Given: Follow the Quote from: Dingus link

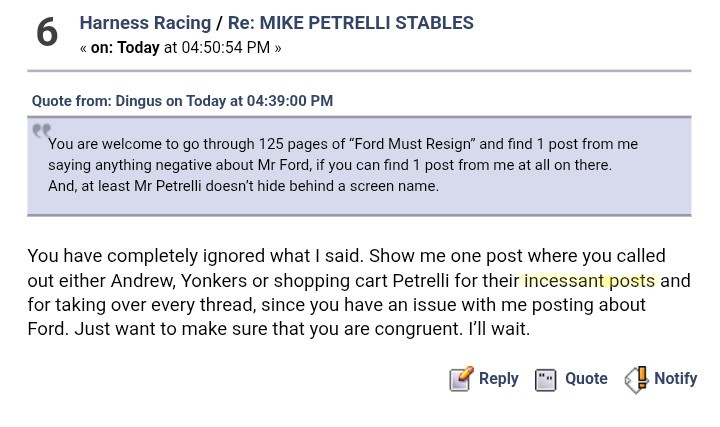Looking at the screenshot, I should [182, 101].
